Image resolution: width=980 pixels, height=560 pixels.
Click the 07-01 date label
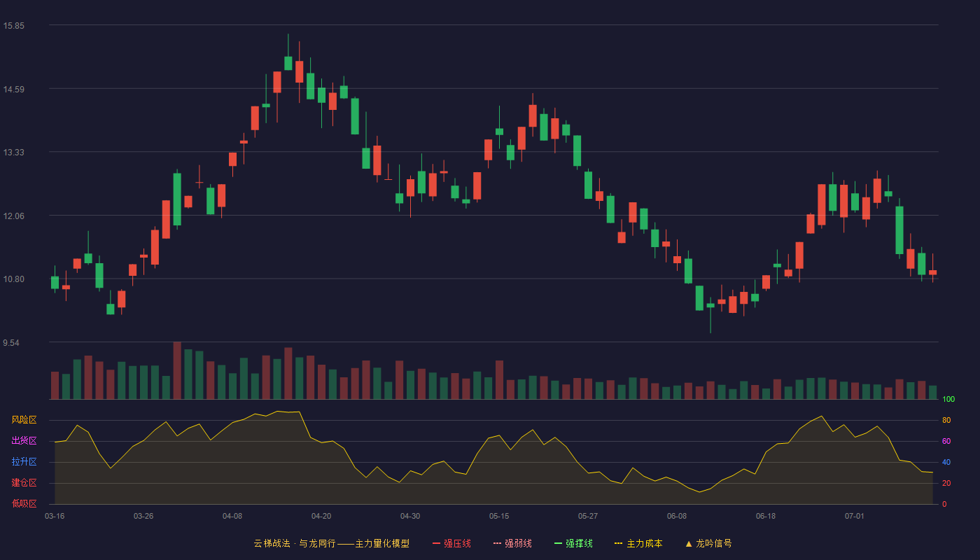pos(855,516)
